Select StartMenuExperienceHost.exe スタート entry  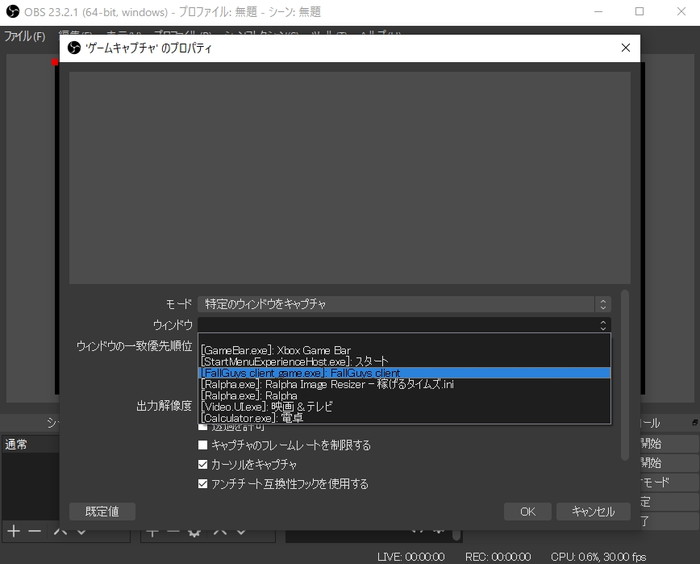coord(404,361)
